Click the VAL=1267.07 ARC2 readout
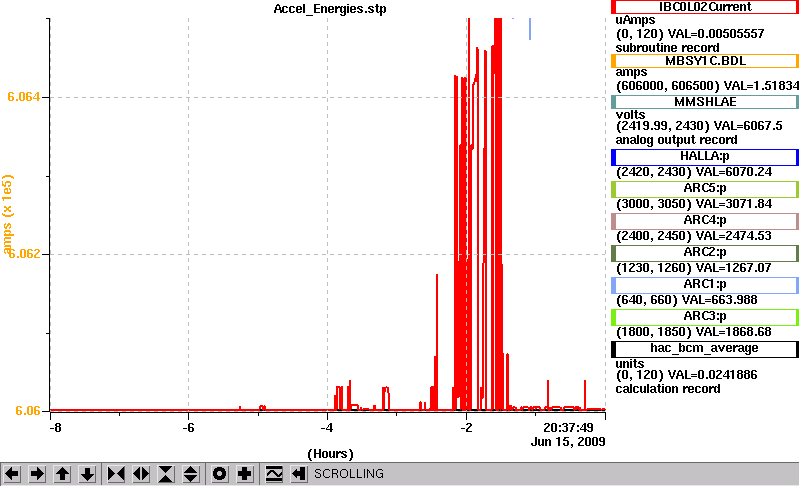 (x=734, y=268)
